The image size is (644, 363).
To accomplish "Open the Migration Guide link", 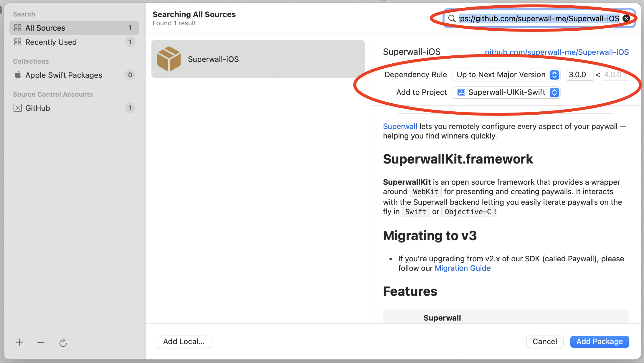I will click(x=463, y=268).
